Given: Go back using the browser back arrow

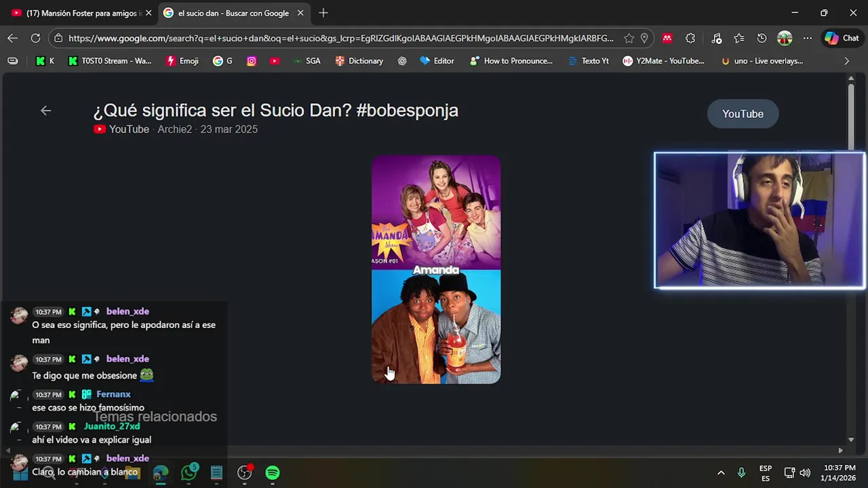Looking at the screenshot, I should pyautogui.click(x=12, y=38).
